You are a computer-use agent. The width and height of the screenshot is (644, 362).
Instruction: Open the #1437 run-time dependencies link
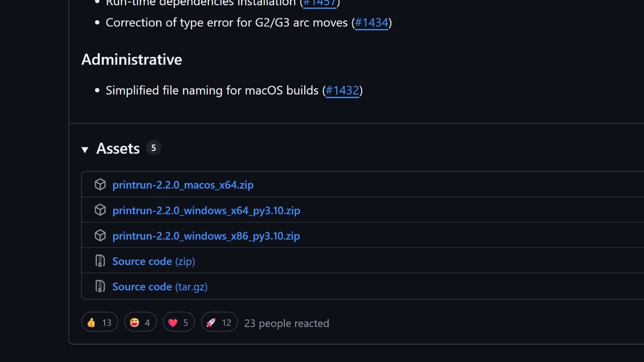tap(320, 3)
